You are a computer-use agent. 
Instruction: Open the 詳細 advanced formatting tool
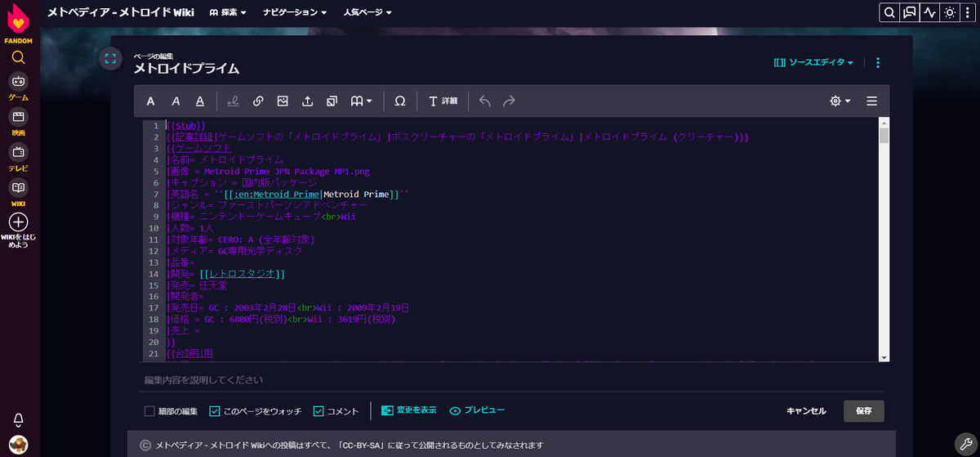click(443, 101)
